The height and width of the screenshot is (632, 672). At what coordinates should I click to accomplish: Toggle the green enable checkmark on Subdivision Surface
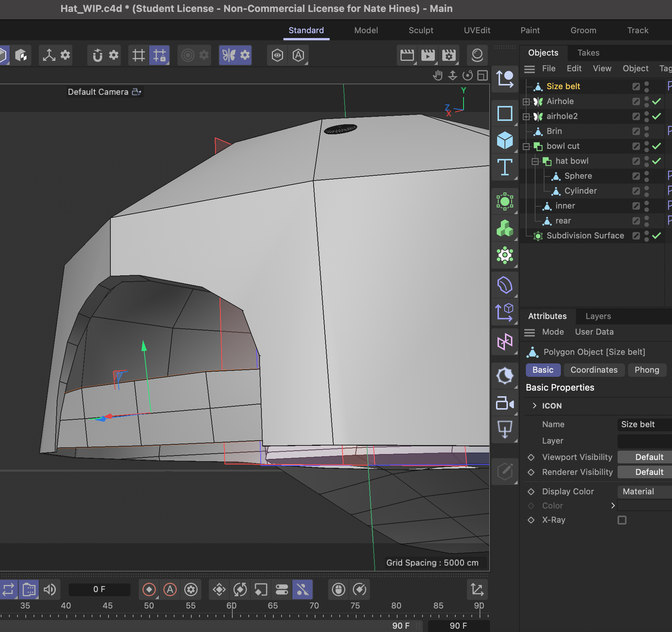coord(657,236)
